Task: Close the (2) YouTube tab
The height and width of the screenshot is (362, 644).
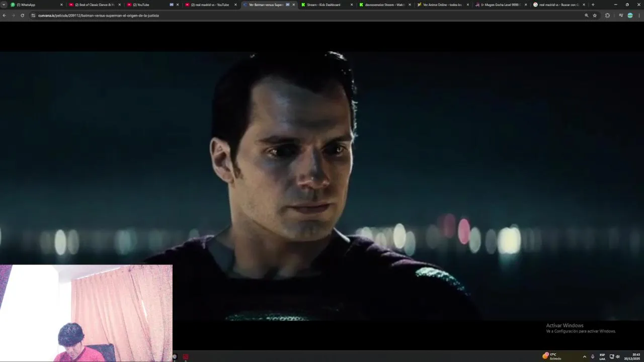Action: (x=177, y=5)
